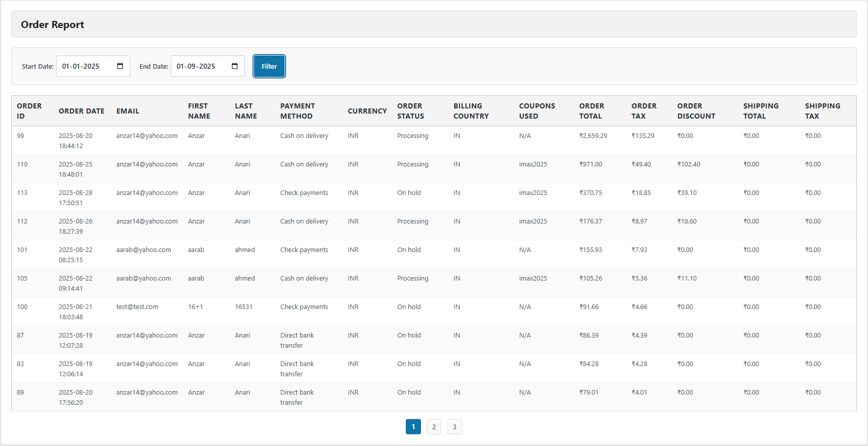The width and height of the screenshot is (868, 446).
Task: Select order ID 112 cell
Action: 22,221
